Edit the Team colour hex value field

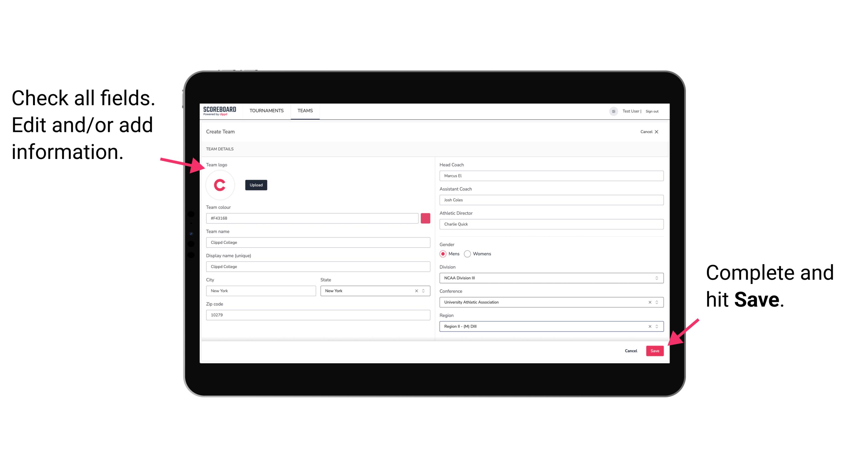click(x=312, y=218)
